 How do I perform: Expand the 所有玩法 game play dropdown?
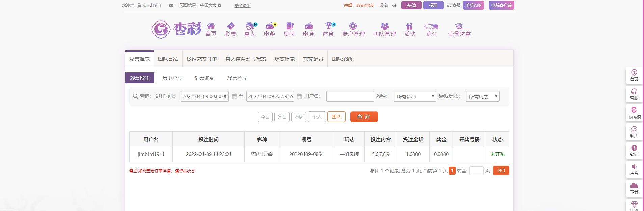coord(482,97)
